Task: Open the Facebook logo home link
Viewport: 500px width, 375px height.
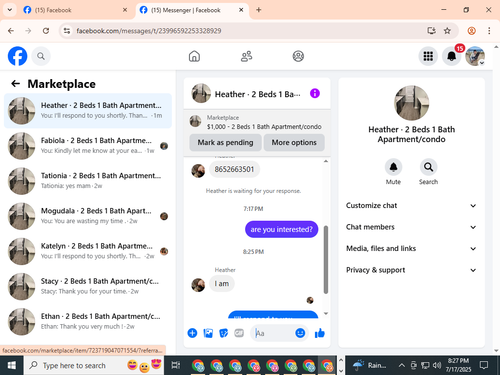Action: (17, 56)
